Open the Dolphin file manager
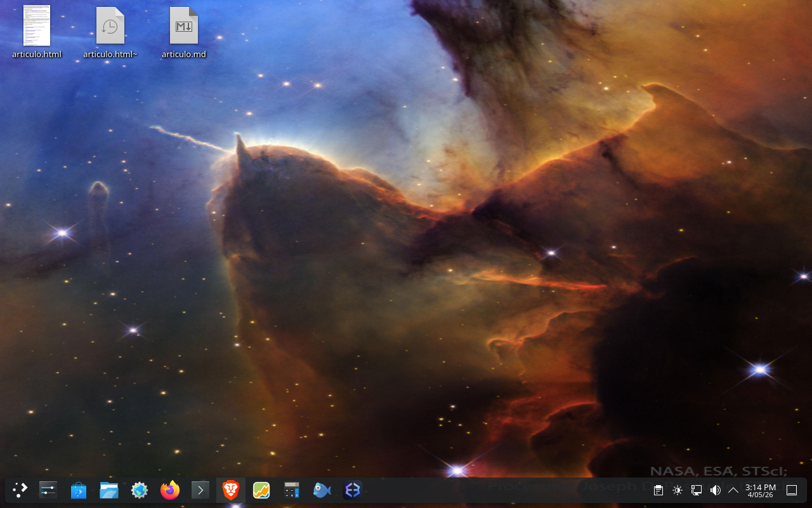This screenshot has height=508, width=812. coord(109,490)
